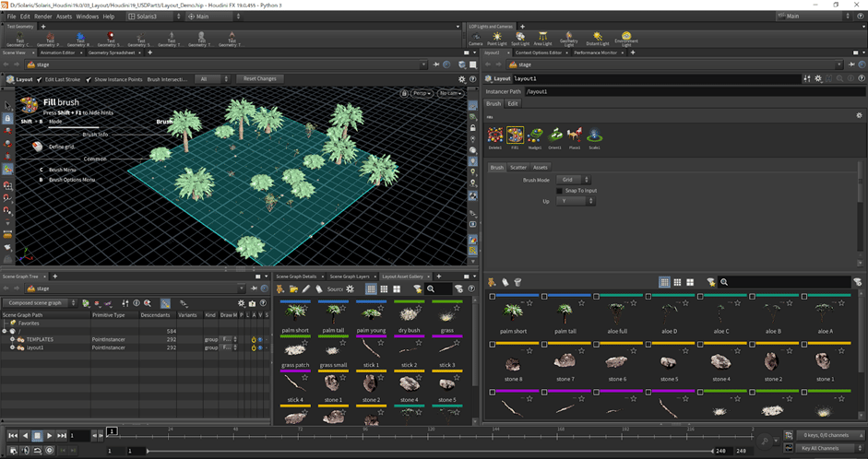Click the dry bush asset thumbnail
The image size is (868, 459).
point(410,314)
